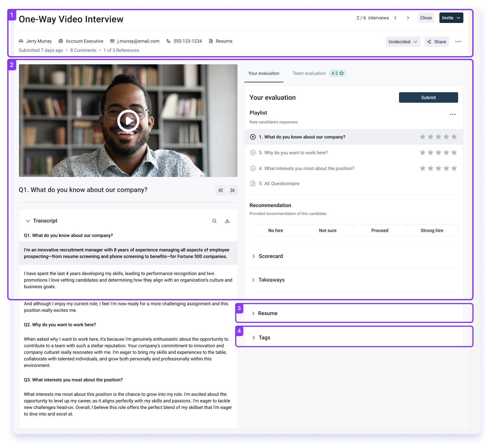488x448 pixels.
Task: Open the 8 Comments link
Action: click(x=83, y=50)
